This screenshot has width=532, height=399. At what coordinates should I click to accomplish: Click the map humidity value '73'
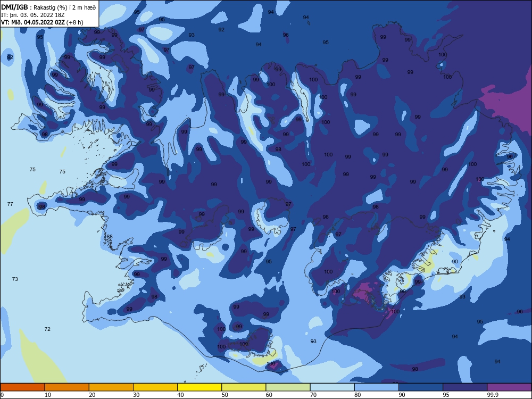pos(15,279)
